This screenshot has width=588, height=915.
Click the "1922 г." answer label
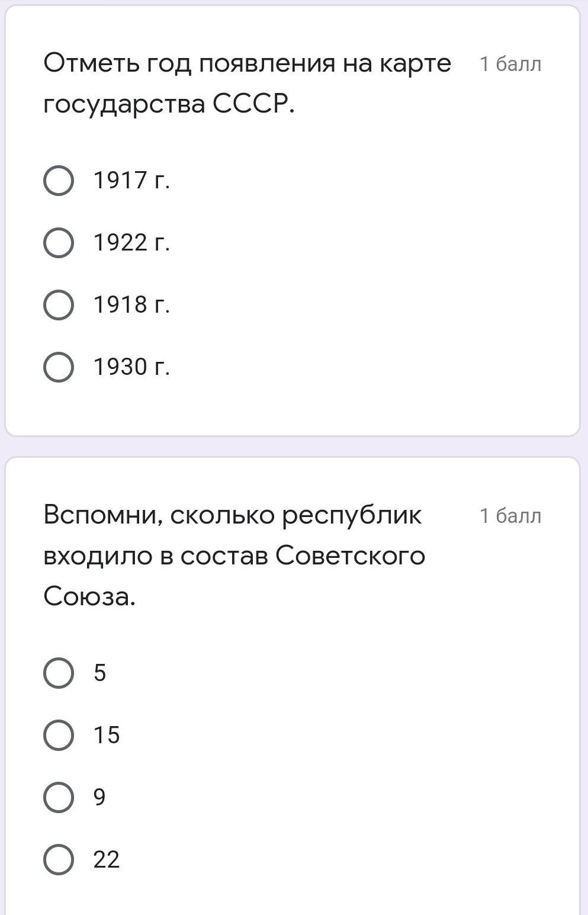tap(131, 243)
